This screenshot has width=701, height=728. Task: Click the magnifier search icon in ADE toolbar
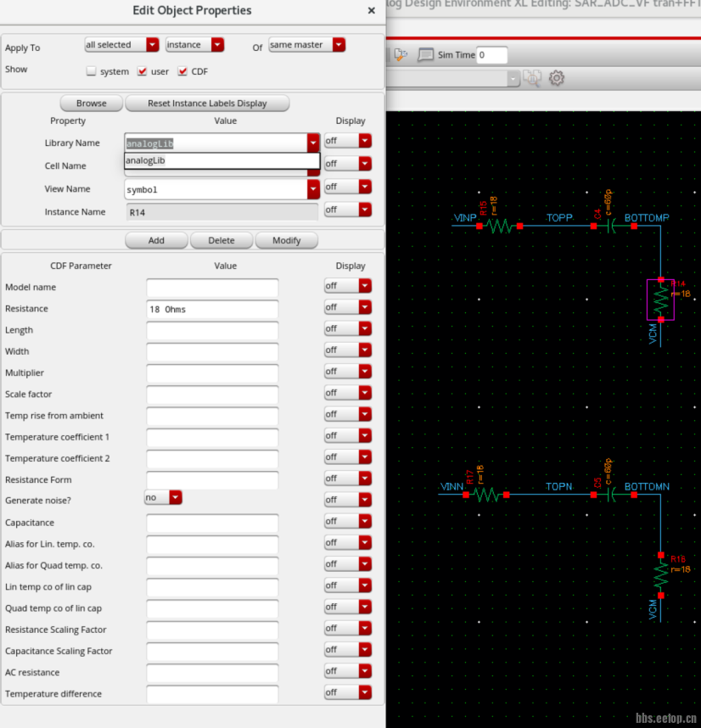click(532, 78)
